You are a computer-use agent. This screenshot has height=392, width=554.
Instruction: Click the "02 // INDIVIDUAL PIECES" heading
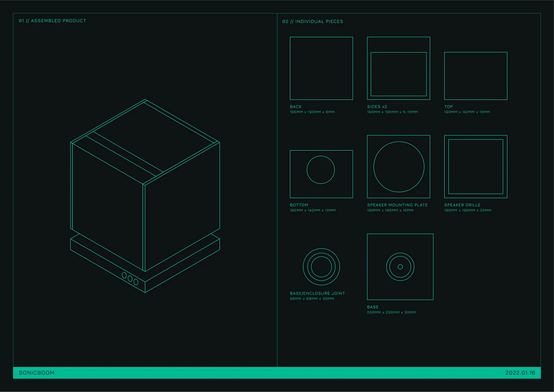313,21
